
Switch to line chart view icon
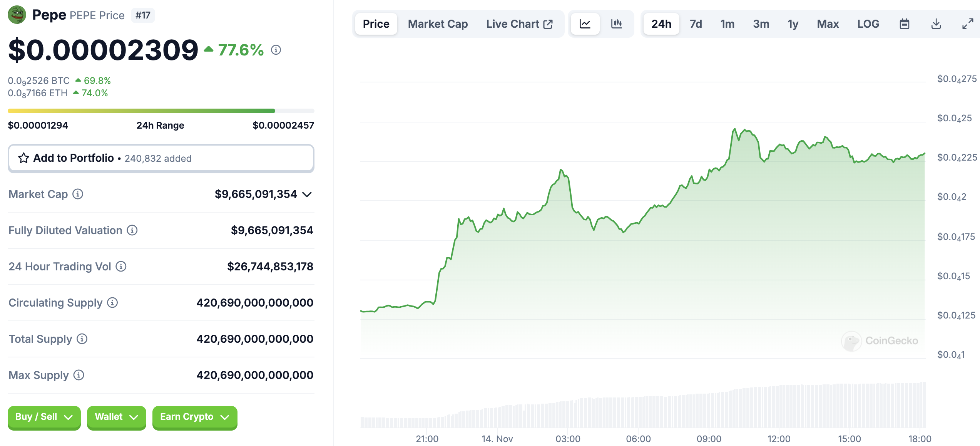[585, 24]
